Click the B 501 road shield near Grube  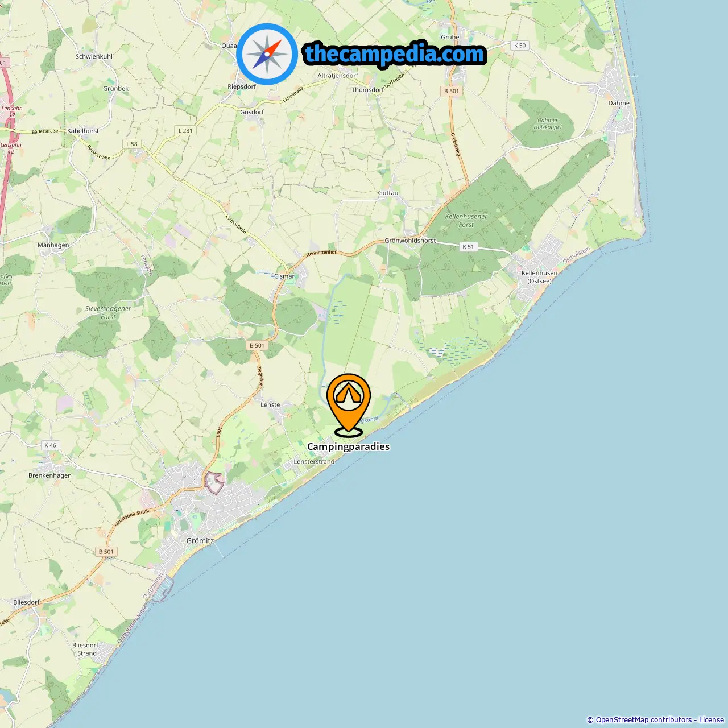click(x=452, y=91)
